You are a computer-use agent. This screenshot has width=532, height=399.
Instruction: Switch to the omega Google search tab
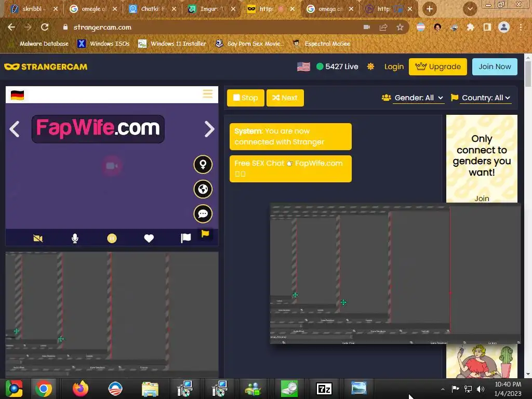329,9
